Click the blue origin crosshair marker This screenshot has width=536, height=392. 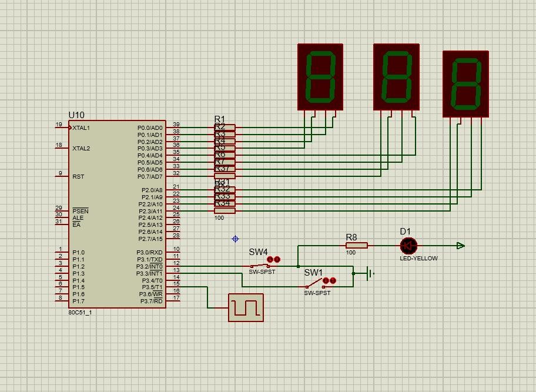tap(235, 239)
